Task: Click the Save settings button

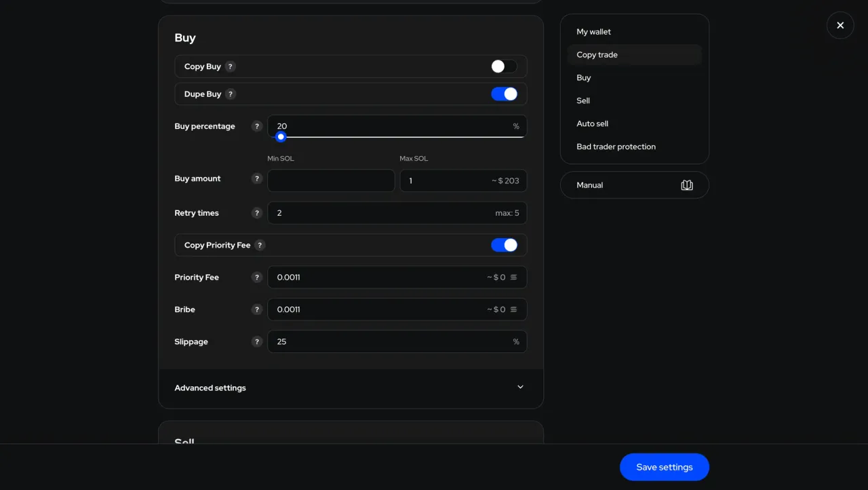Action: coord(664,467)
